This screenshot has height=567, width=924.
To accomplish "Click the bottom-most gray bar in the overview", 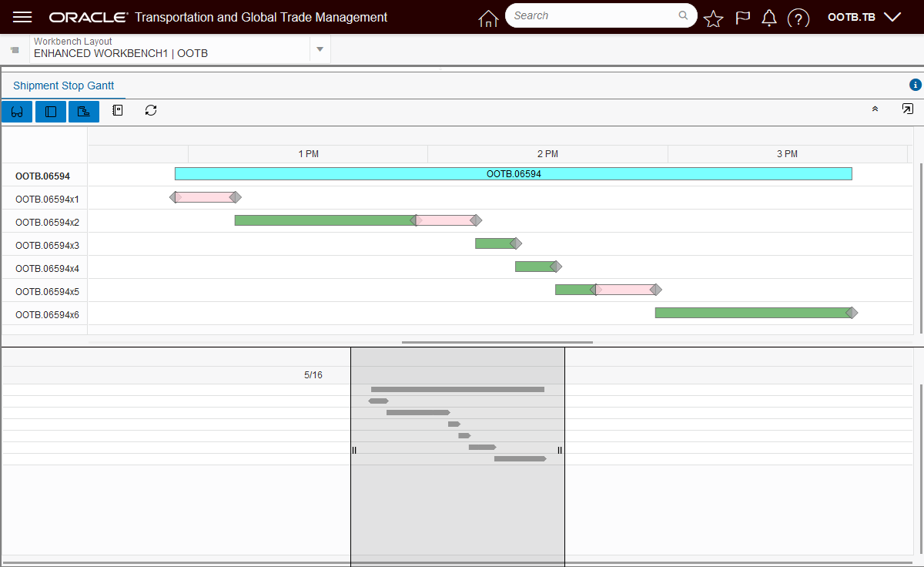I will (x=521, y=458).
